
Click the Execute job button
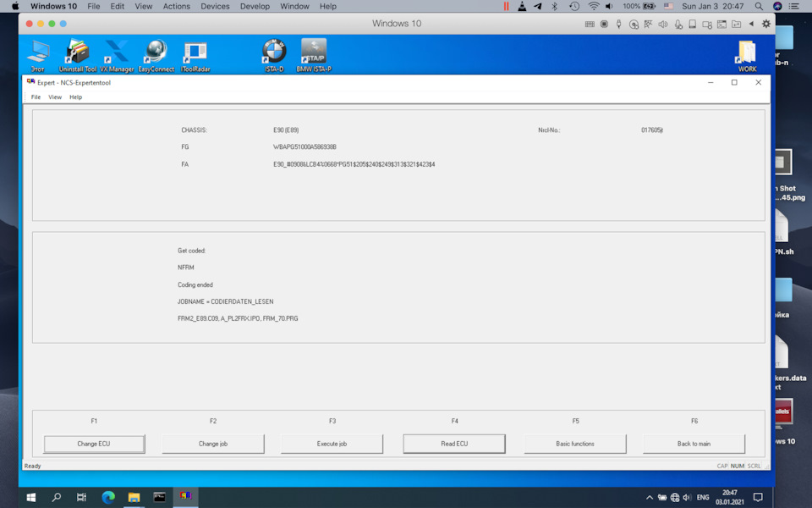332,444
